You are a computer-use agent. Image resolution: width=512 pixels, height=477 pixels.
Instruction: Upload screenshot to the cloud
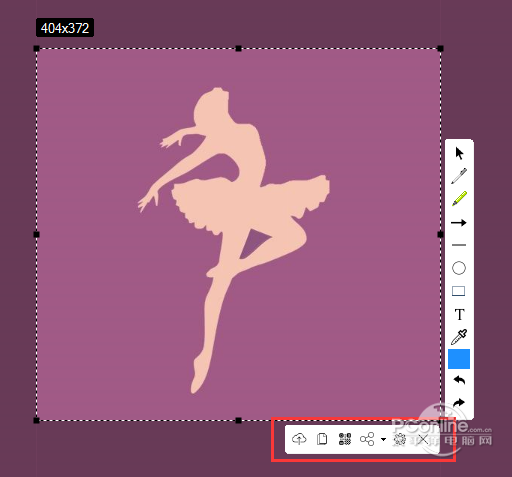[x=299, y=439]
